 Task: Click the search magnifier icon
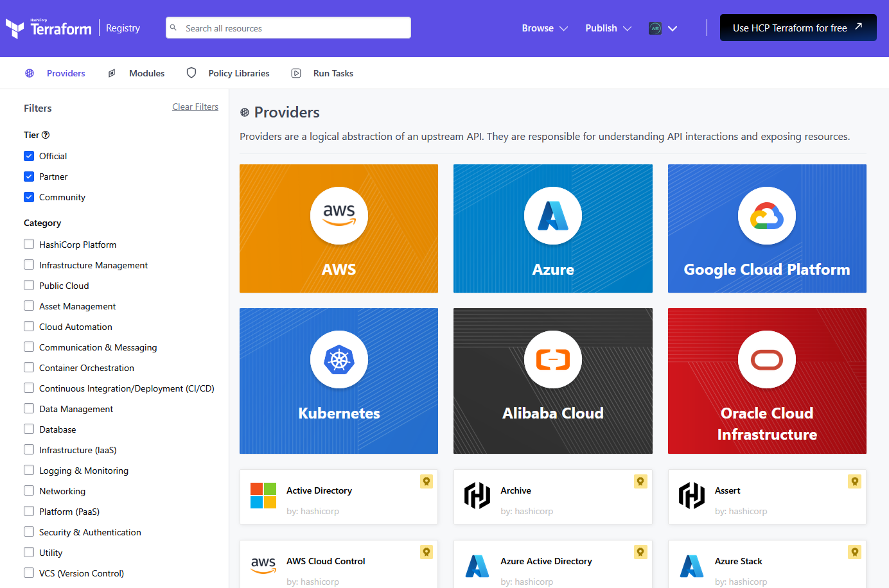coord(173,28)
